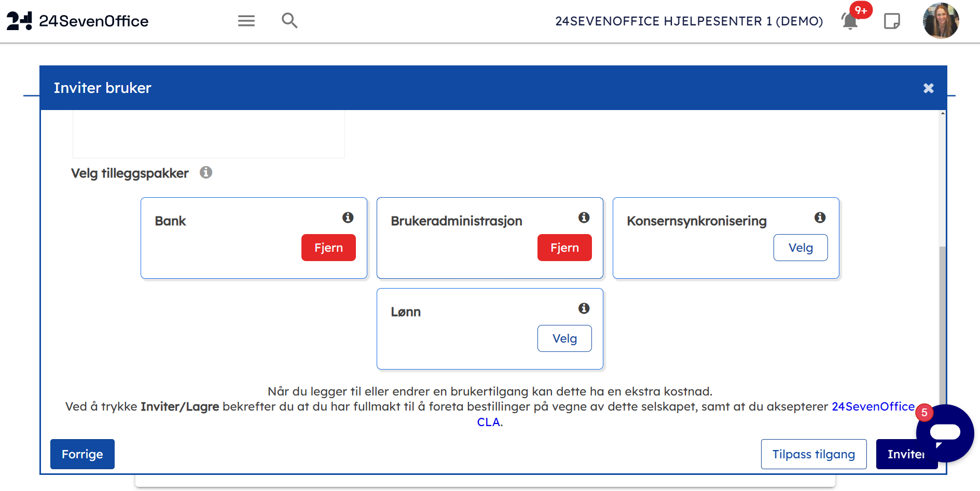Open the notes sticky icon

pos(892,21)
